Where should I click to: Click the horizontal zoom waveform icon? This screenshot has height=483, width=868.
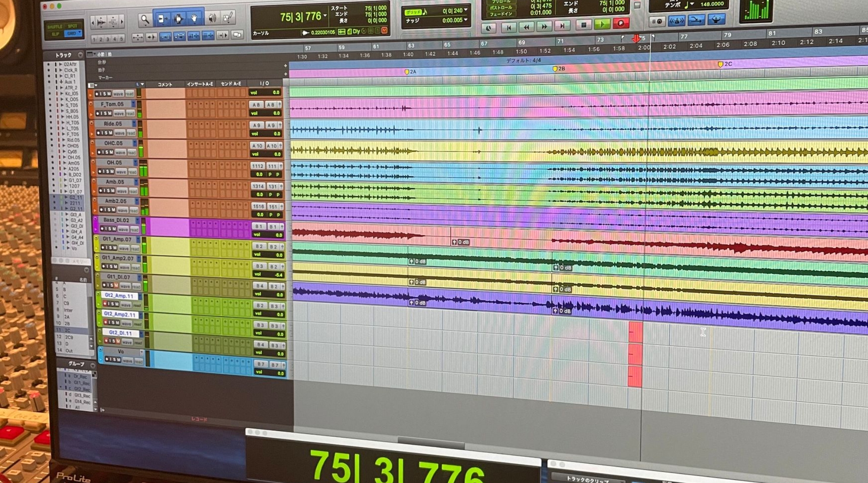tap(101, 22)
